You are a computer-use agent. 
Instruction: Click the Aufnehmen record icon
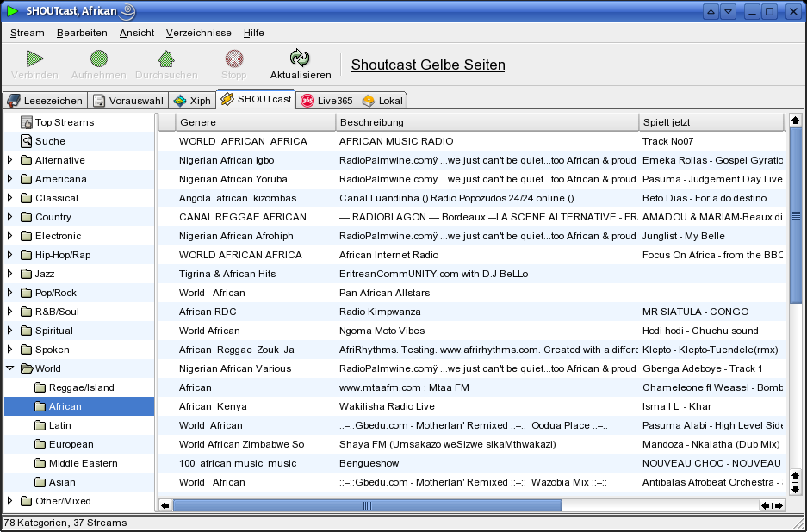point(99,59)
